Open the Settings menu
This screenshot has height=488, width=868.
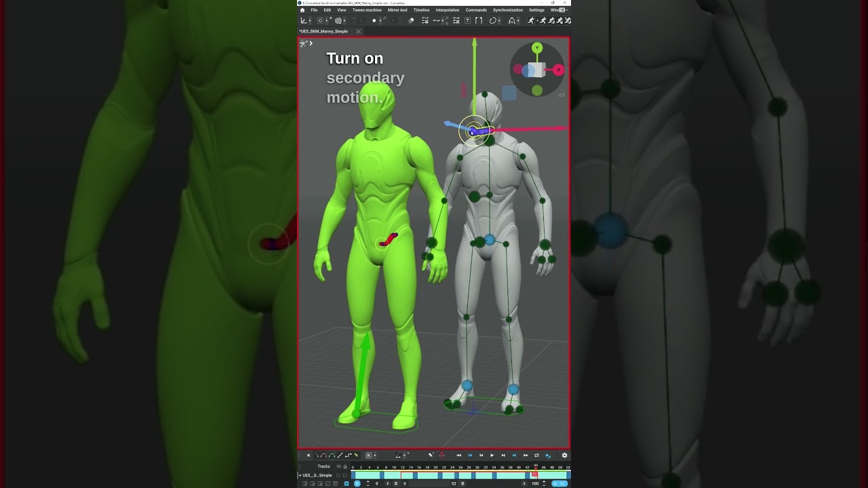(x=536, y=10)
